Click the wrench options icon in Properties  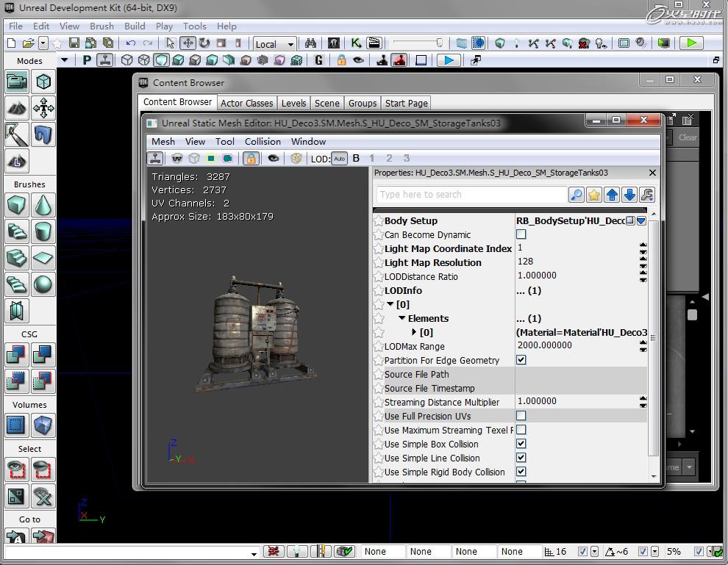click(x=647, y=195)
